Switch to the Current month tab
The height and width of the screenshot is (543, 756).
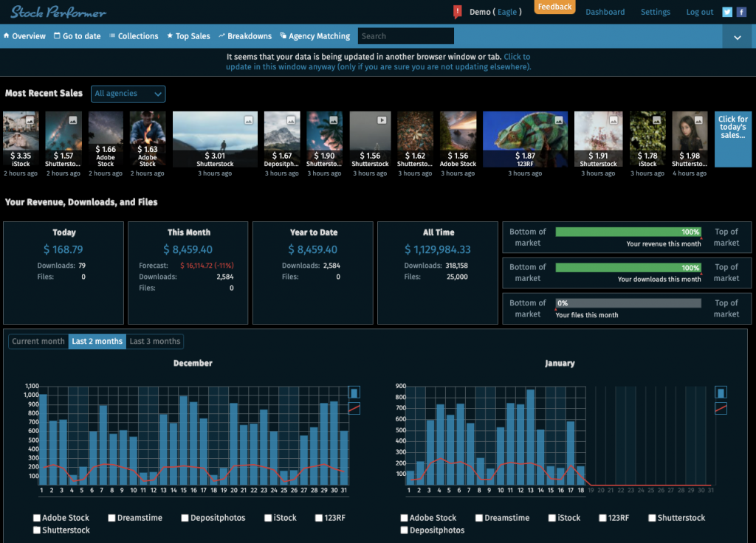click(x=38, y=341)
